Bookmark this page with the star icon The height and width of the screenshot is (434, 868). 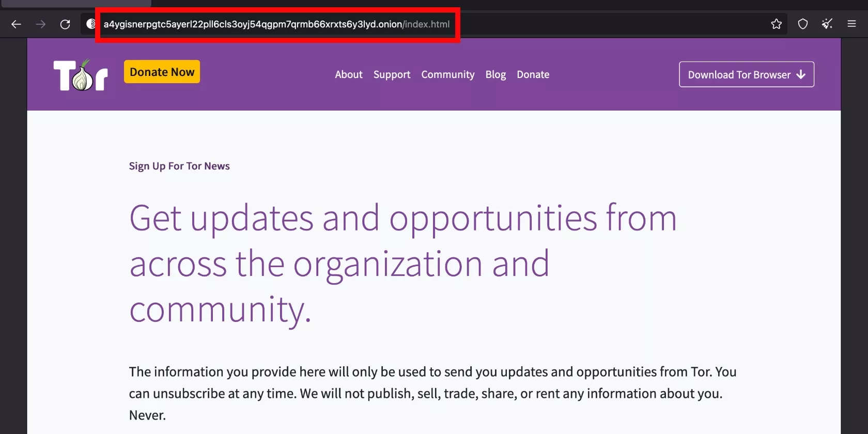776,24
